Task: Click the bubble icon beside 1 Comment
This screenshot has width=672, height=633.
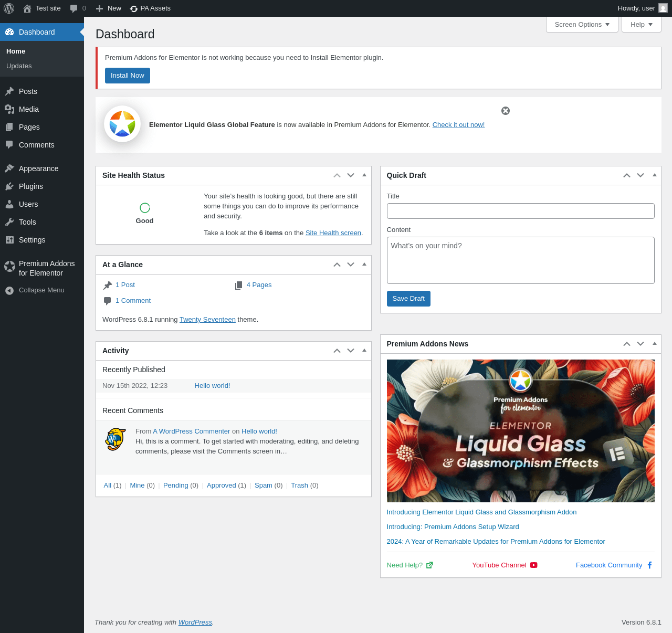Action: [x=108, y=301]
